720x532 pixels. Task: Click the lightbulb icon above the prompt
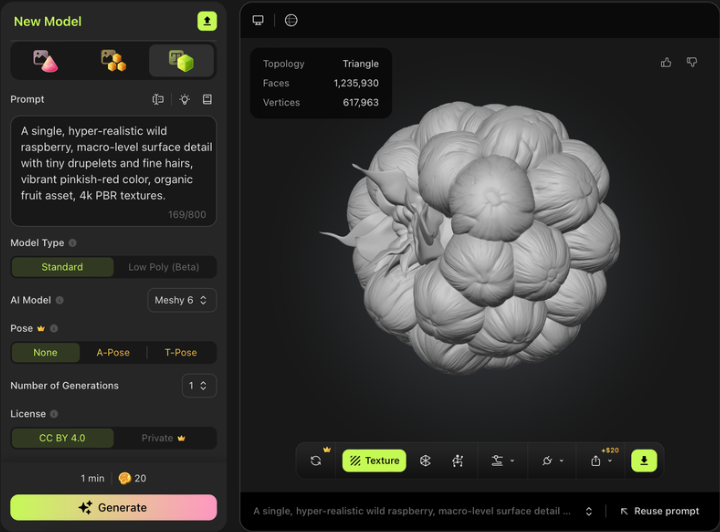pyautogui.click(x=184, y=100)
